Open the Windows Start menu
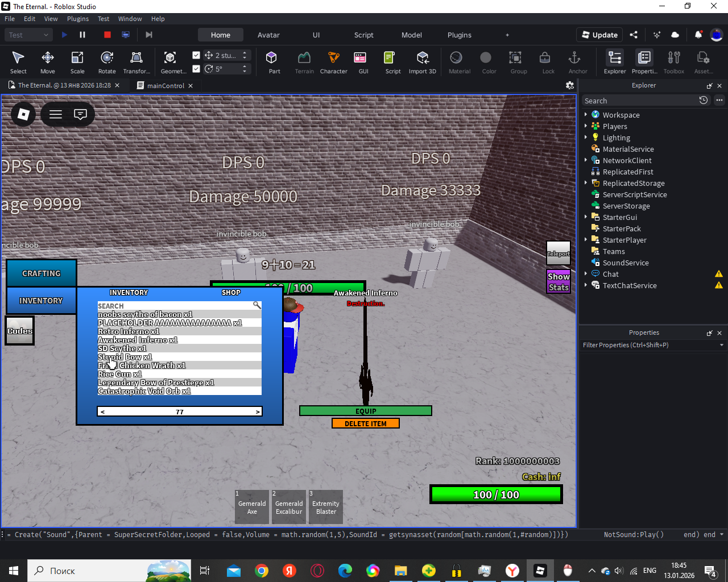The height and width of the screenshot is (582, 728). (x=14, y=571)
